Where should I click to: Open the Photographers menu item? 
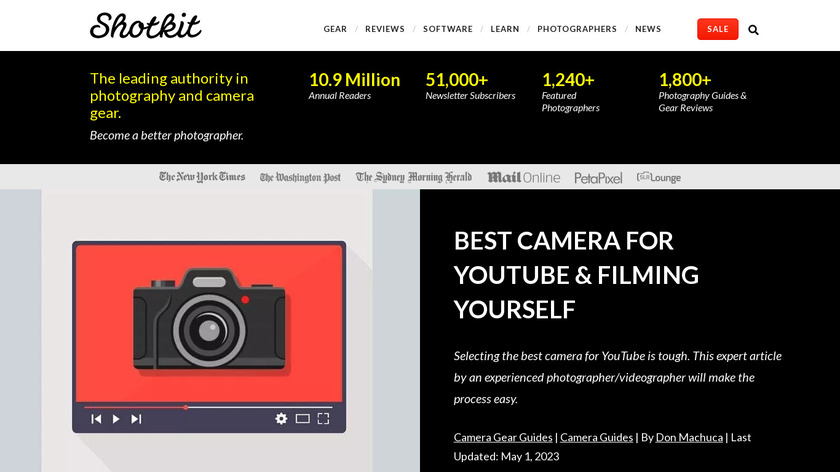(x=576, y=29)
